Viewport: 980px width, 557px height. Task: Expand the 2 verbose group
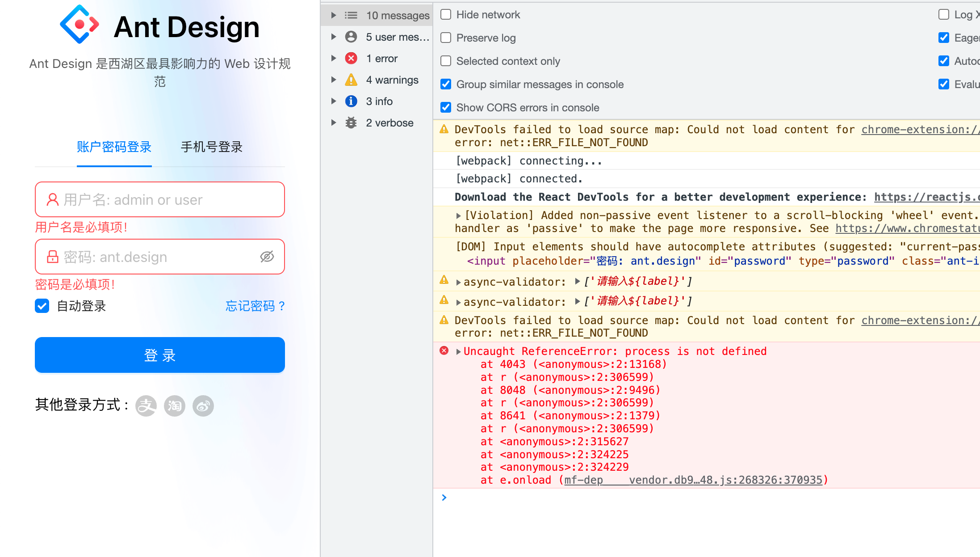[x=333, y=122]
